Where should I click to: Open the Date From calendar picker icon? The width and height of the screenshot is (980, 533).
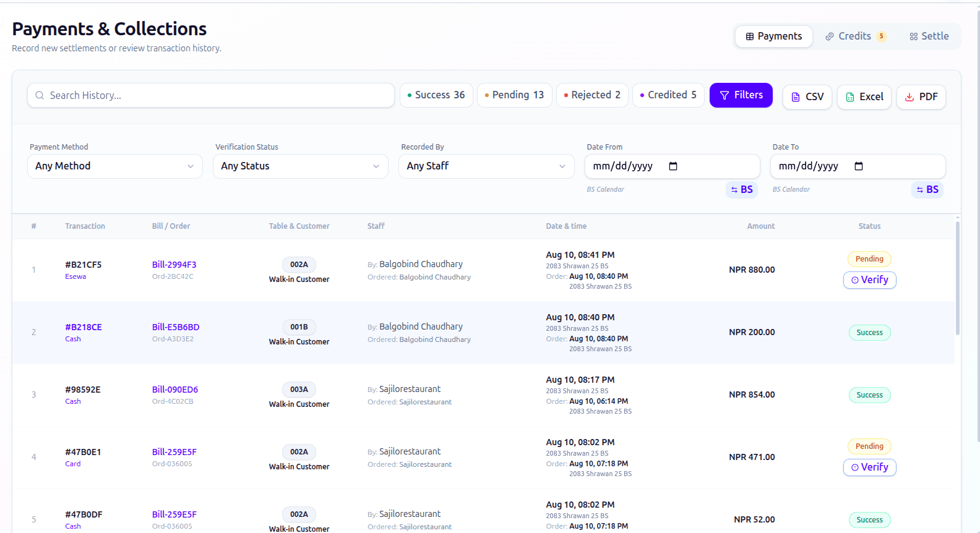[673, 166]
